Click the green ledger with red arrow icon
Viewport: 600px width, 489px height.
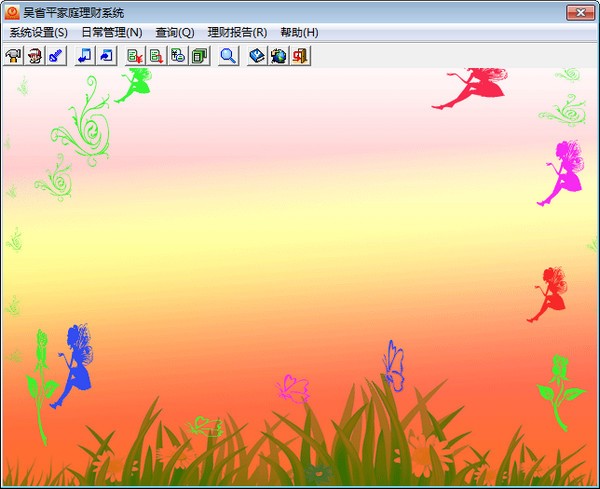(157, 56)
